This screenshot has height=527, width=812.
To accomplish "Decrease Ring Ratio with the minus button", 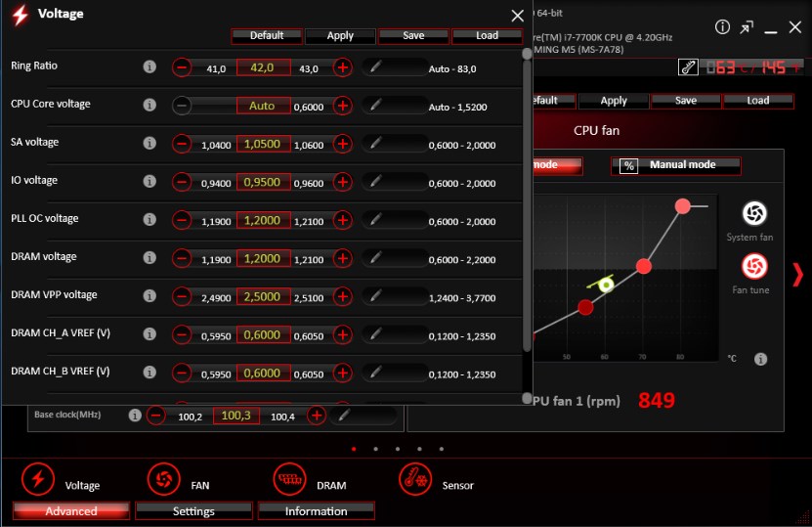I will [x=182, y=67].
